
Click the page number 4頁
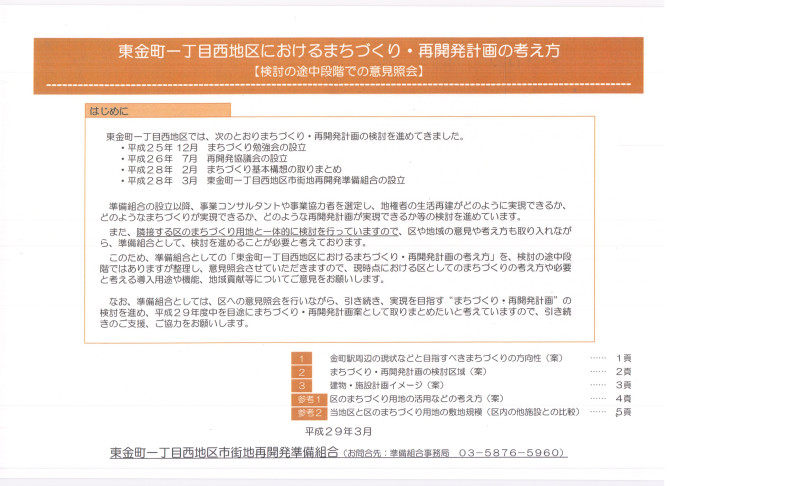tap(623, 399)
